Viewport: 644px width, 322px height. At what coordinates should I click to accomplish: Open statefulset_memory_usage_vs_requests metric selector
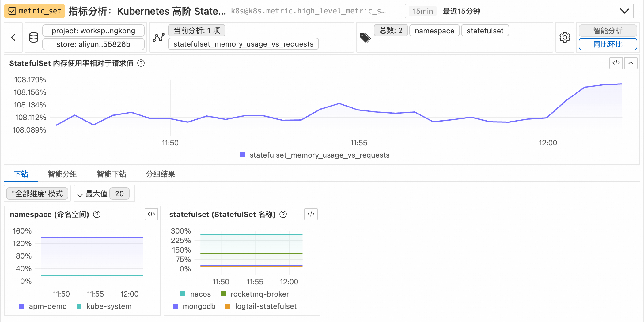[243, 44]
